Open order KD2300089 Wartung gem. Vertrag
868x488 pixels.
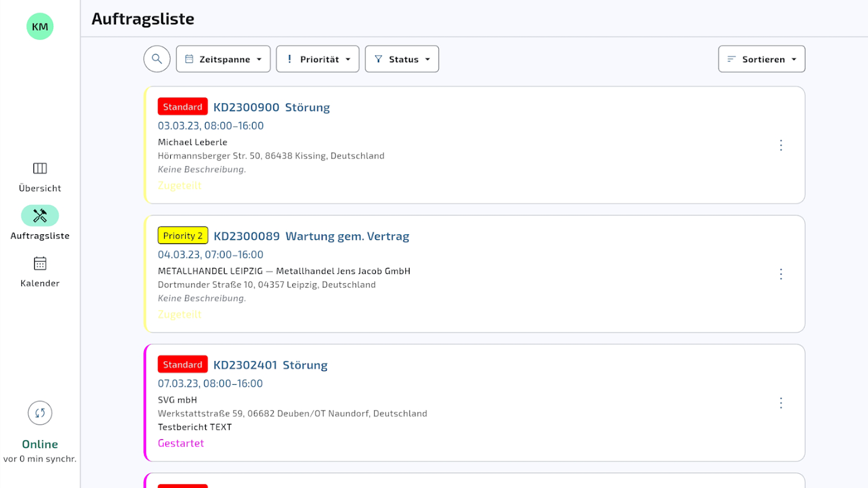tap(311, 236)
